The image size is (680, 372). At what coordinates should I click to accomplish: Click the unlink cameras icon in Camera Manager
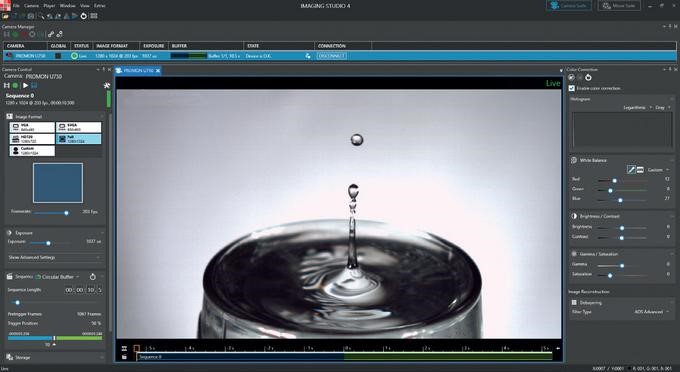click(x=59, y=34)
